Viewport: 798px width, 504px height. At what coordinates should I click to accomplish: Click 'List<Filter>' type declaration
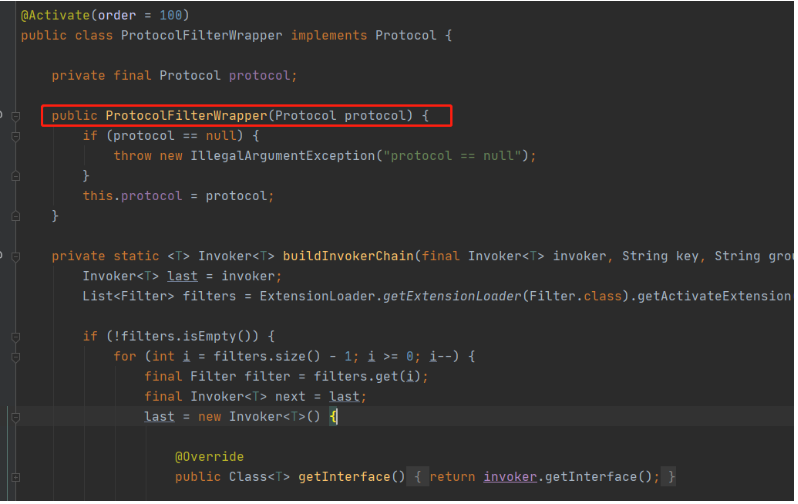coord(128,297)
